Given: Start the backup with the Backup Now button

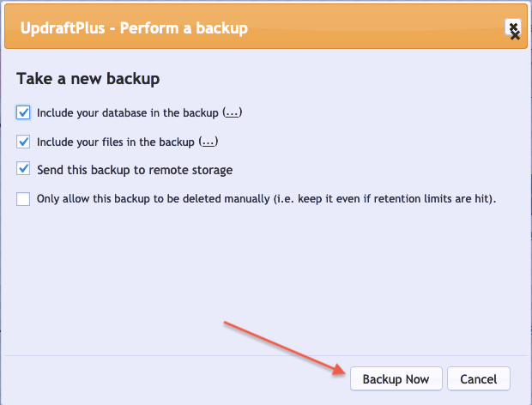Looking at the screenshot, I should click(x=396, y=378).
